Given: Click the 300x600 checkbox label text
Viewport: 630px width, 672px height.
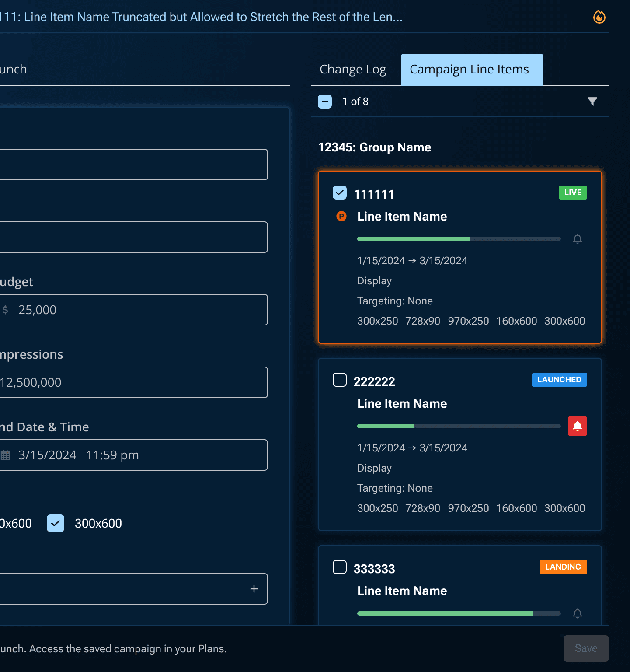Looking at the screenshot, I should click(x=98, y=523).
